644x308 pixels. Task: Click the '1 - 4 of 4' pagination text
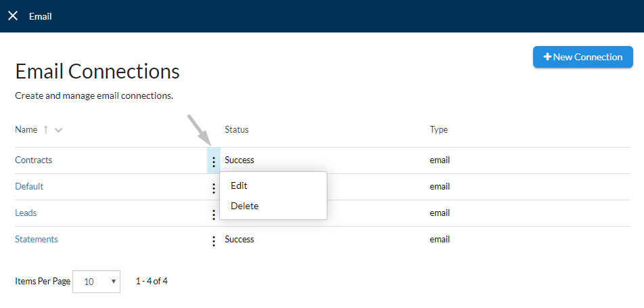[152, 282]
